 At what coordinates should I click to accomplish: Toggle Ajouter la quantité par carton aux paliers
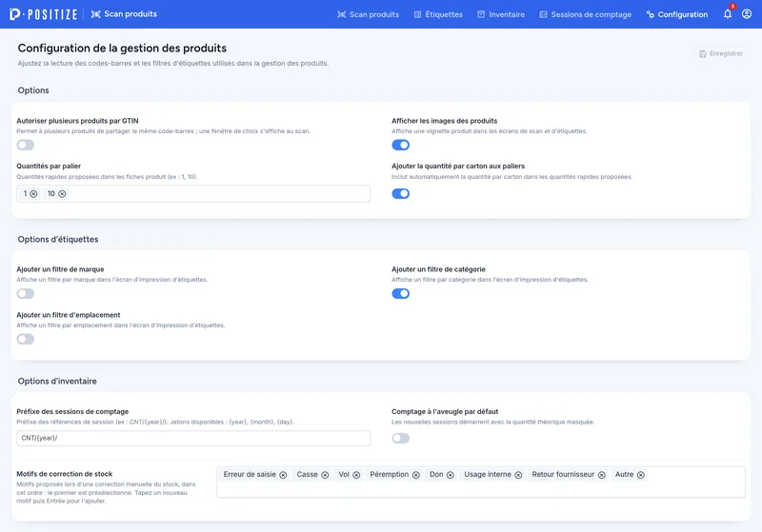point(400,194)
